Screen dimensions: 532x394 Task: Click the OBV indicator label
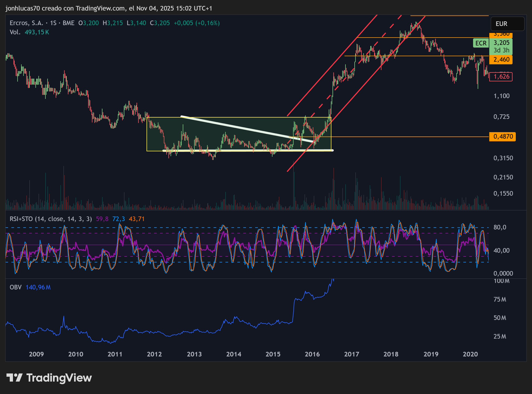15,287
